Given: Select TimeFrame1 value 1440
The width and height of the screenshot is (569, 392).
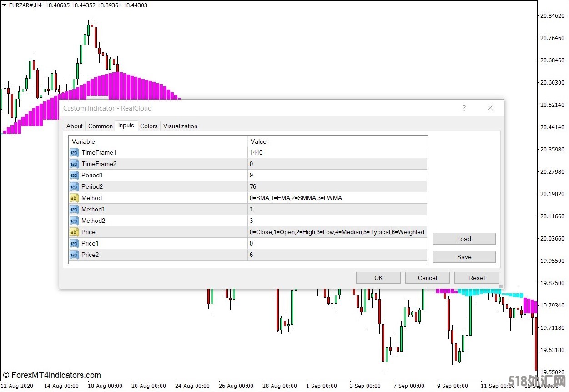Looking at the screenshot, I should 337,152.
